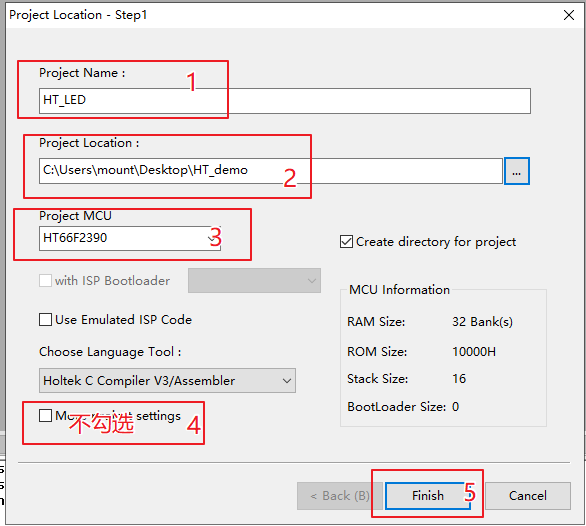Click the Stack Size value 16
The height and width of the screenshot is (526, 586).
click(459, 379)
